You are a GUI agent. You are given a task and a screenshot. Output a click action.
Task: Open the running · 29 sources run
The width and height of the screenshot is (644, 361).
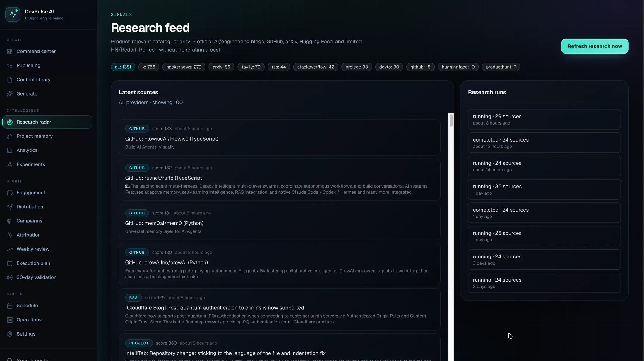point(544,119)
